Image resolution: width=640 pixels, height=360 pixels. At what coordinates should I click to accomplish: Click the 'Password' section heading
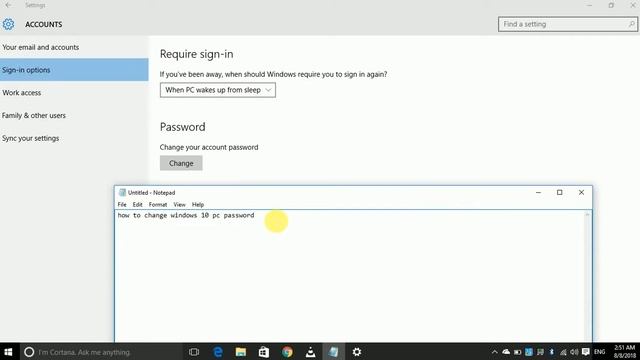click(182, 127)
